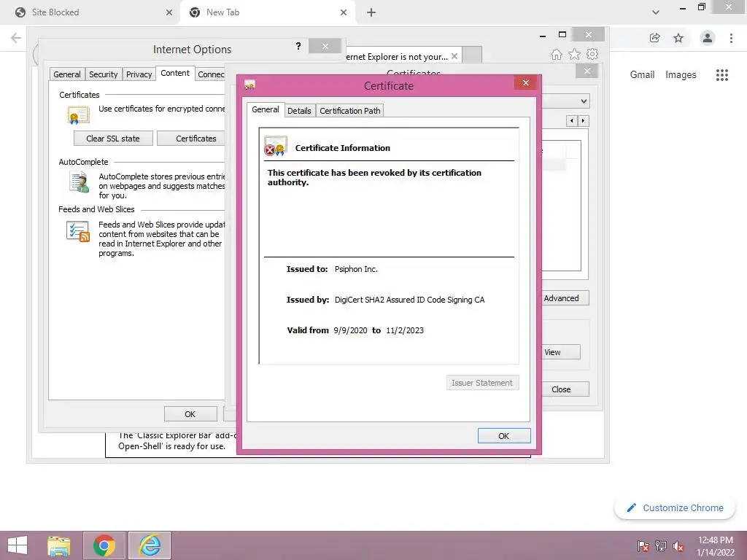The width and height of the screenshot is (747, 560).
Task: Open the Images link
Action: pos(681,74)
